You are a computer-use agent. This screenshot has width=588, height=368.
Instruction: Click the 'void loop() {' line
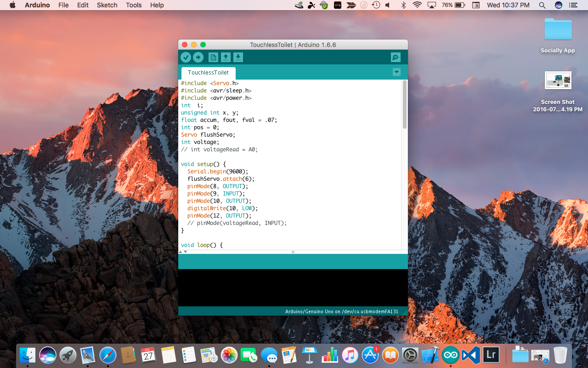click(202, 245)
